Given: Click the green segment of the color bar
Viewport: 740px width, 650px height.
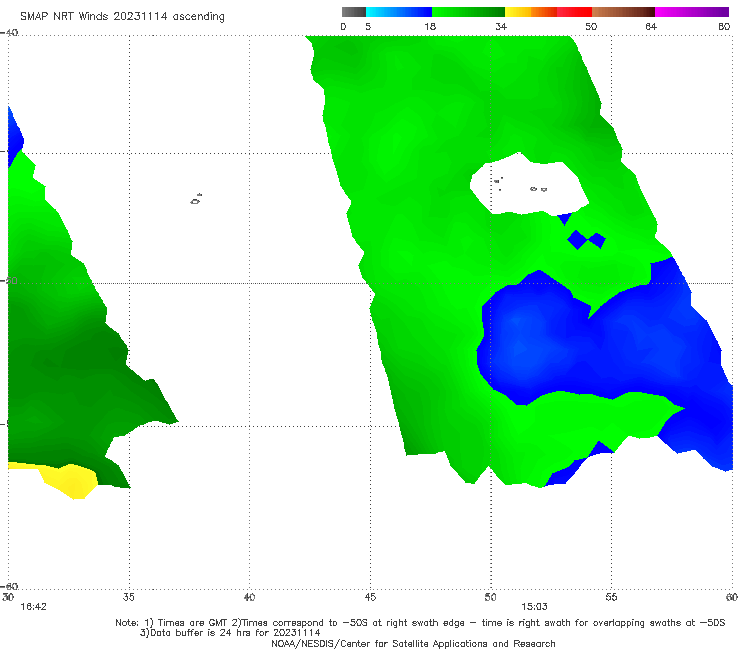Looking at the screenshot, I should pyautogui.click(x=468, y=12).
